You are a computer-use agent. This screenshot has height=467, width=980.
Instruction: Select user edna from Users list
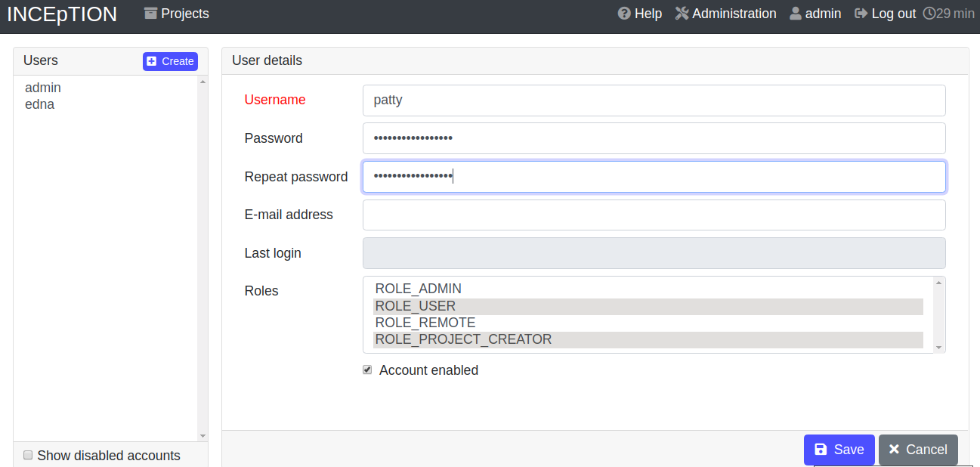click(x=39, y=104)
